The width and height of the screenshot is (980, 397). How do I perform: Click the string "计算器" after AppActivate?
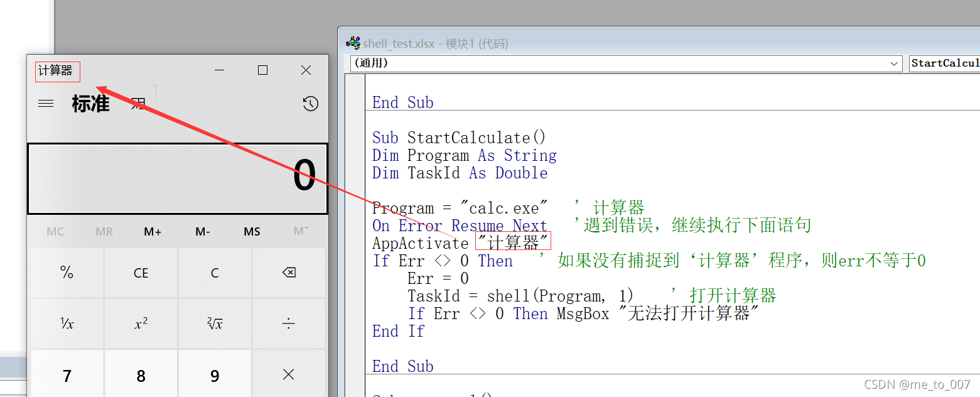513,243
